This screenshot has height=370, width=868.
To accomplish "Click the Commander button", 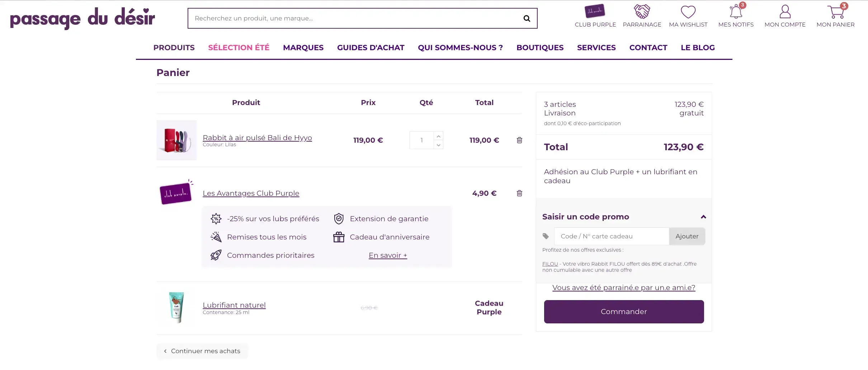I will coord(624,312).
